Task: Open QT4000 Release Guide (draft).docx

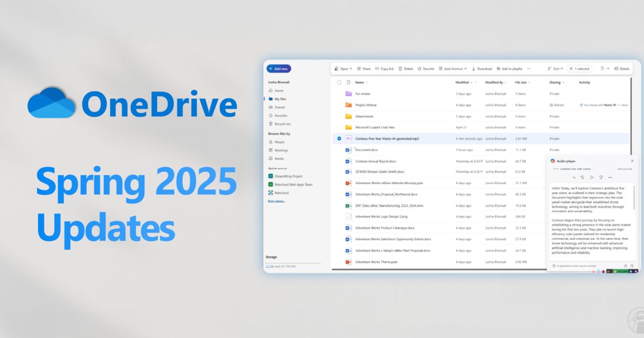Action: pyautogui.click(x=380, y=172)
